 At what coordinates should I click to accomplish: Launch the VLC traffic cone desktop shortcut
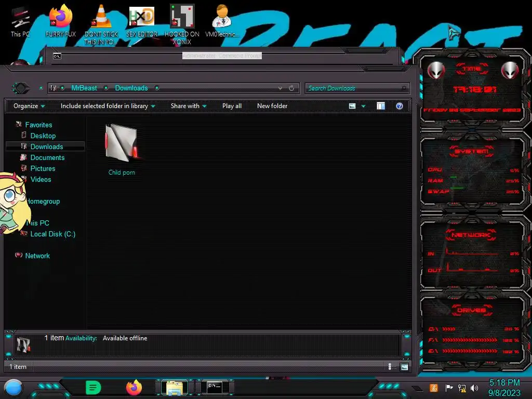[101, 24]
